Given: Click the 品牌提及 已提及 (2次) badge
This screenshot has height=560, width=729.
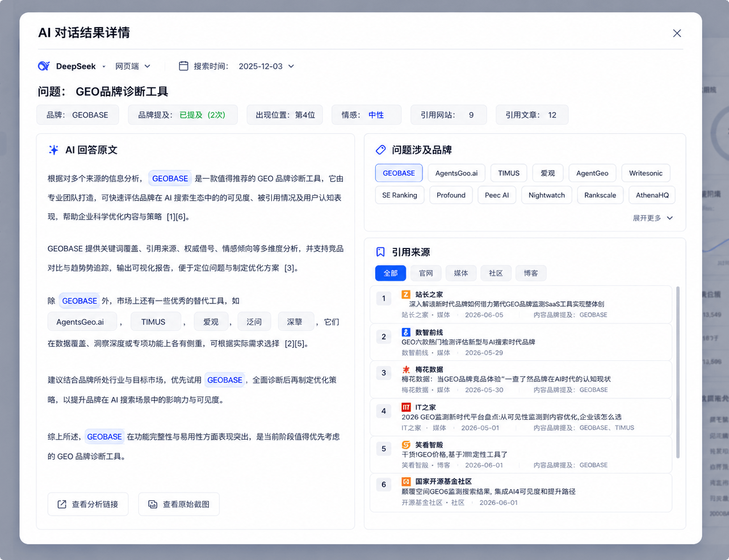Looking at the screenshot, I should [x=183, y=115].
